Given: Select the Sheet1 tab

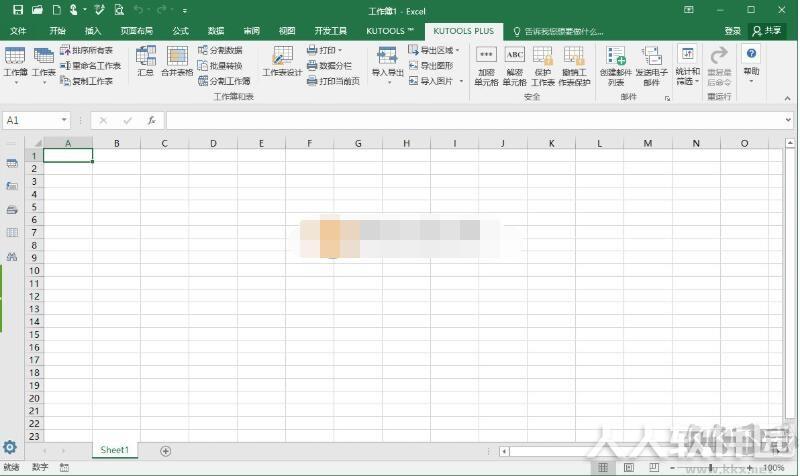Looking at the screenshot, I should click(x=115, y=450).
